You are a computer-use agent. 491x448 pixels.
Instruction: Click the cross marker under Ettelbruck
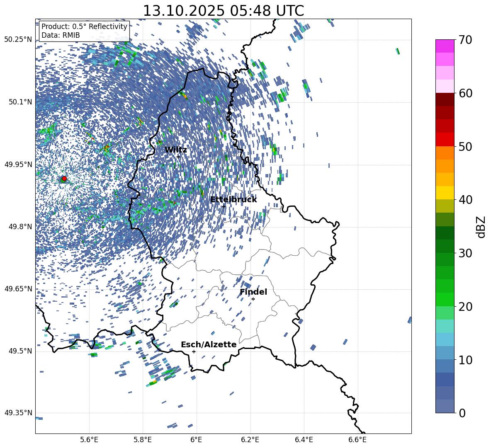[x=224, y=206]
